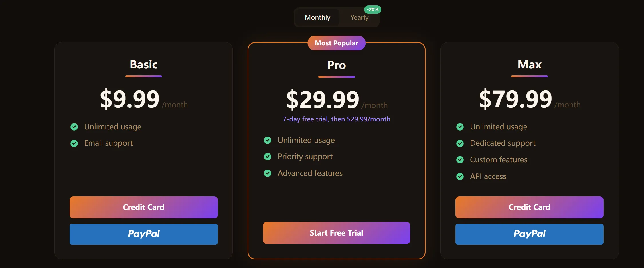Click the -20% discount badge

click(x=372, y=9)
